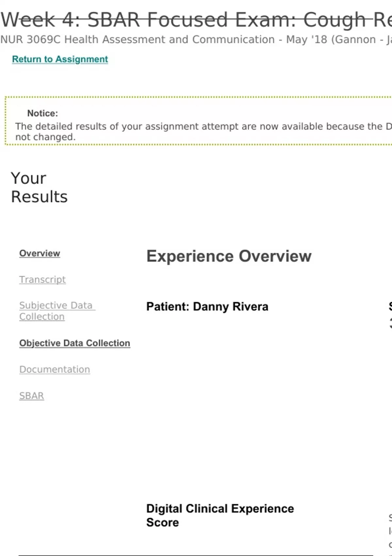Select the Patient: Danny Rivera text
Image resolution: width=392 pixels, height=556 pixels.
207,307
